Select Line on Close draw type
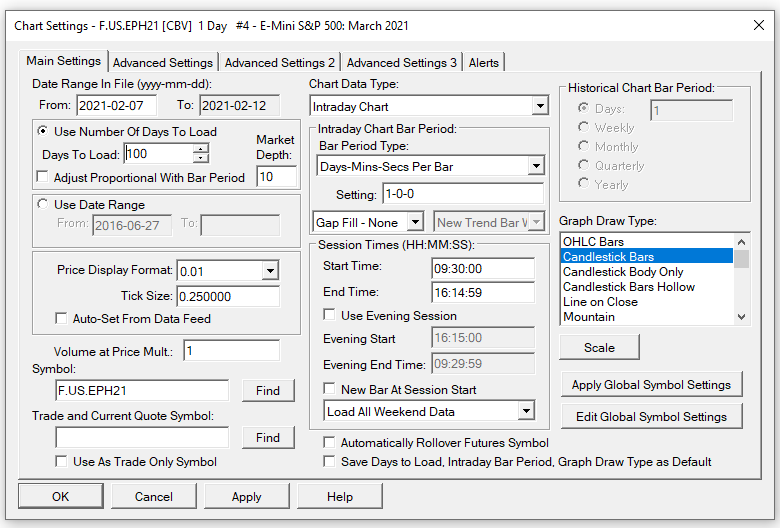Screen dimensions: 780x528 (647, 302)
